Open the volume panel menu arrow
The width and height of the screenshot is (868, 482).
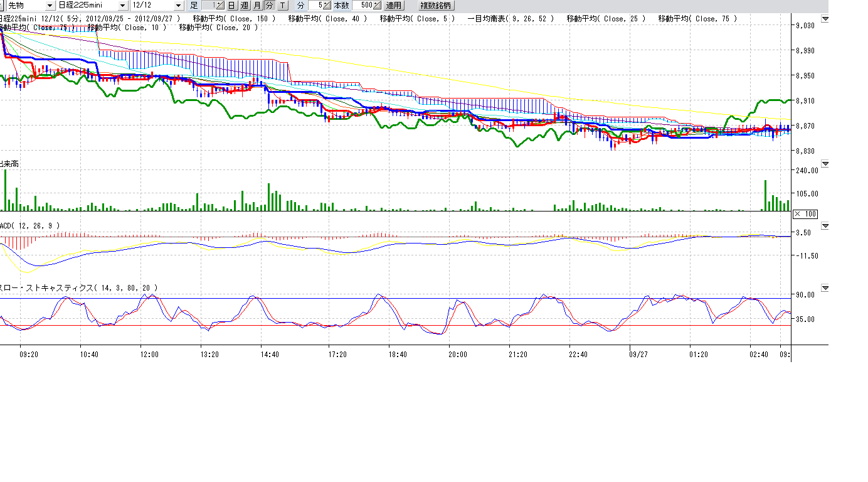click(x=825, y=164)
